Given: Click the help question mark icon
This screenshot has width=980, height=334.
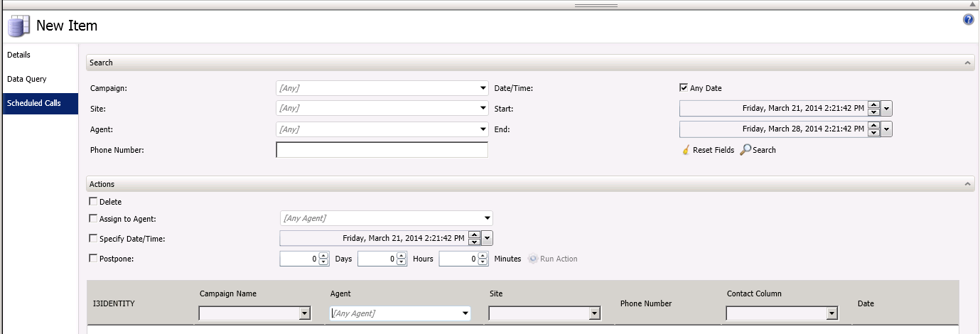Looking at the screenshot, I should point(968,20).
